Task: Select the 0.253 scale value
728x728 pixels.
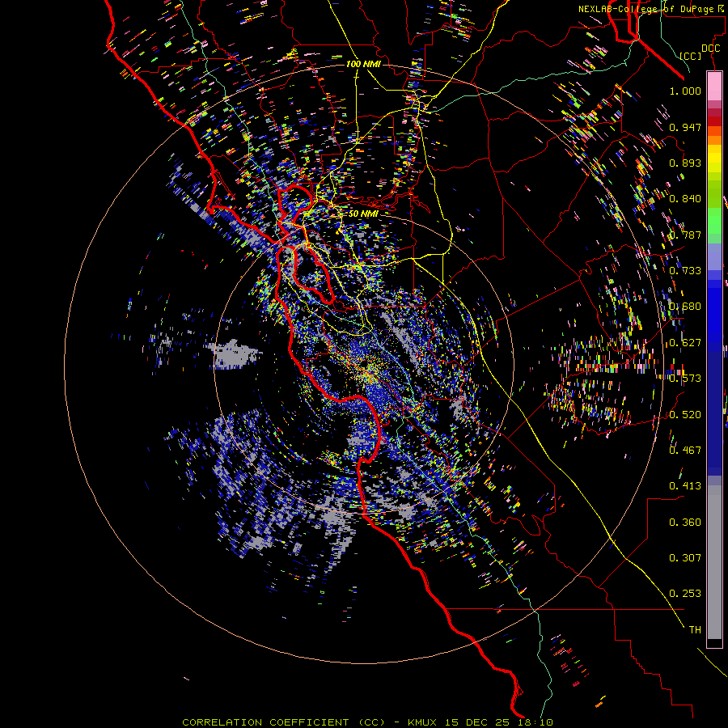Action: (x=685, y=594)
